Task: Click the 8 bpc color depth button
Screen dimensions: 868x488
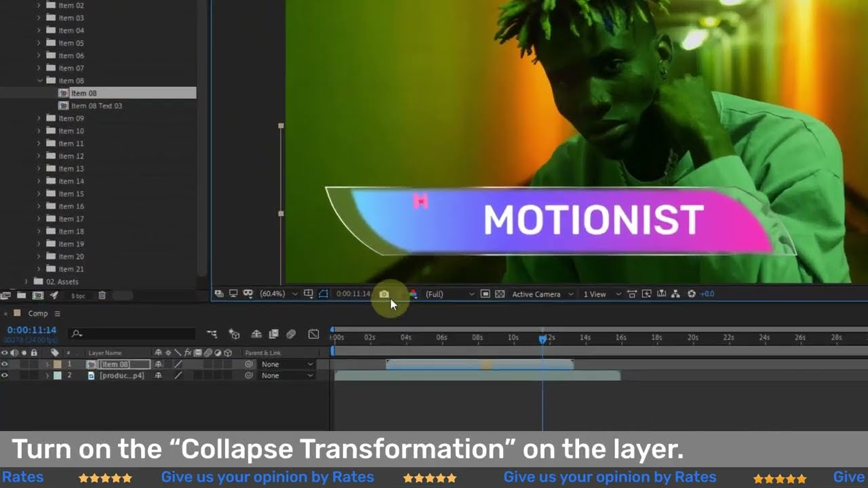Action: 78,296
